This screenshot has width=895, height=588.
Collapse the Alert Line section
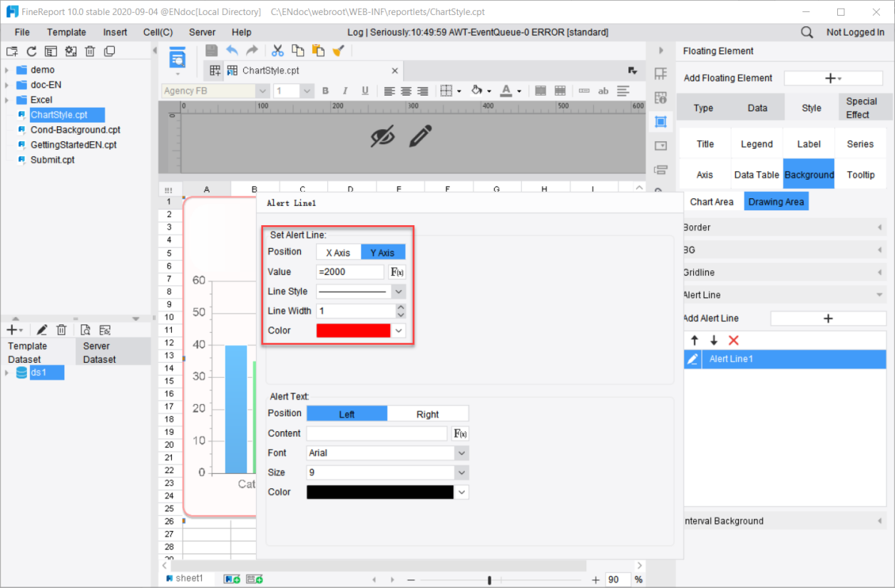tap(880, 294)
